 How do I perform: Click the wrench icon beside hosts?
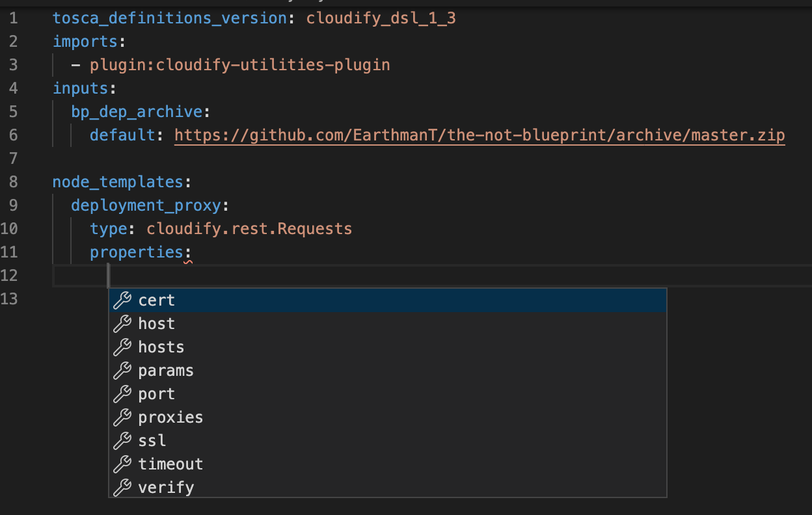click(x=122, y=347)
